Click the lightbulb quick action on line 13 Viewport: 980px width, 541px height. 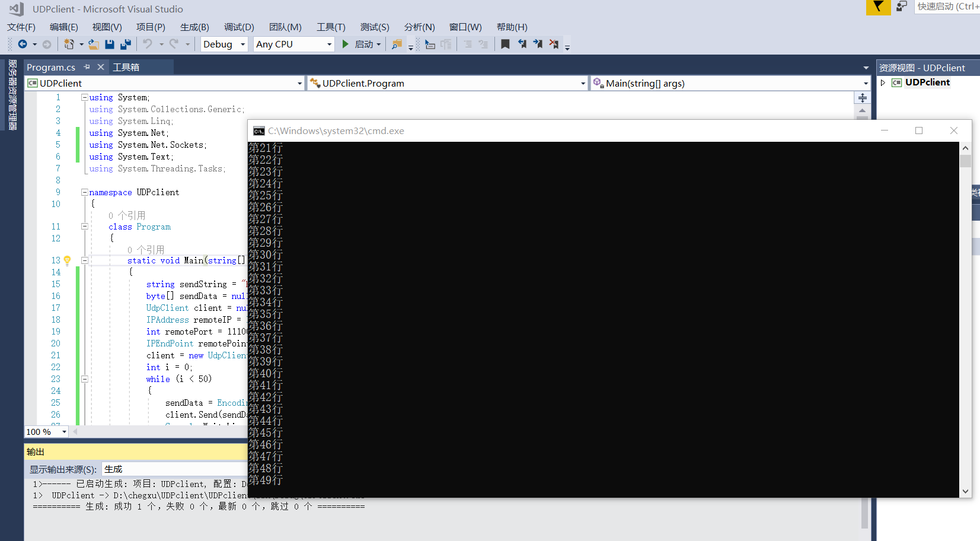pos(68,260)
